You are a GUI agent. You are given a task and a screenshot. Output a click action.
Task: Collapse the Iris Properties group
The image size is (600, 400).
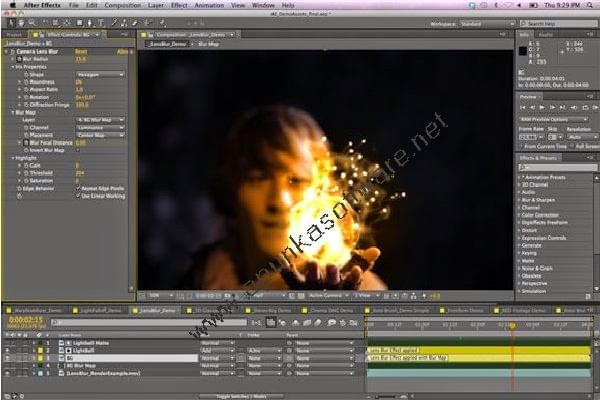click(12, 67)
